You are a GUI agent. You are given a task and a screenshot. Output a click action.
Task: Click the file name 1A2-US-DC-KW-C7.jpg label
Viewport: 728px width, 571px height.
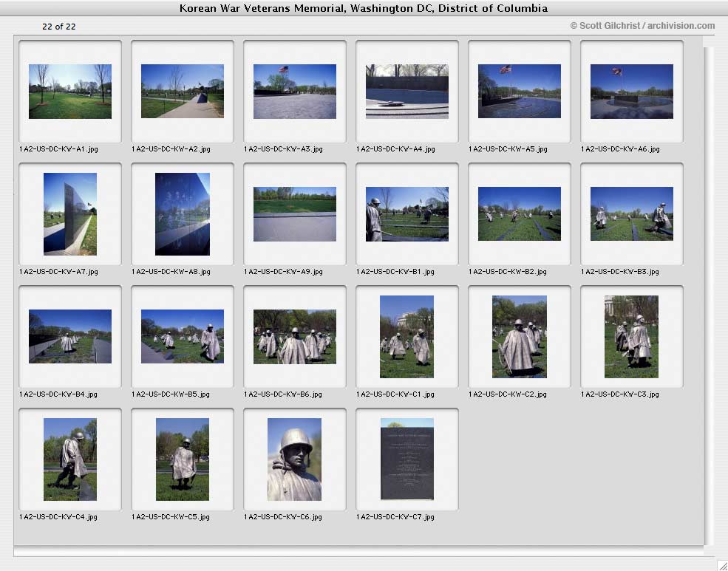tap(395, 517)
